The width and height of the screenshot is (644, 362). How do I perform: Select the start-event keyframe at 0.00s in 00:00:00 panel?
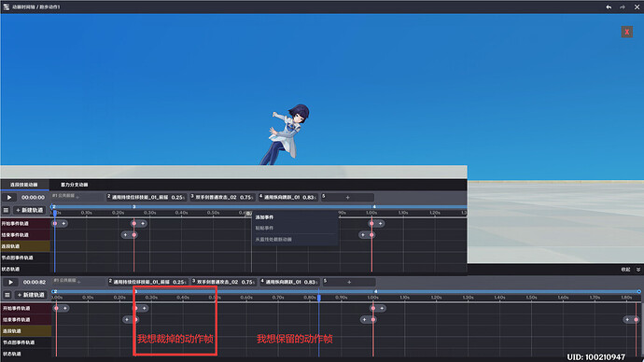(55, 223)
